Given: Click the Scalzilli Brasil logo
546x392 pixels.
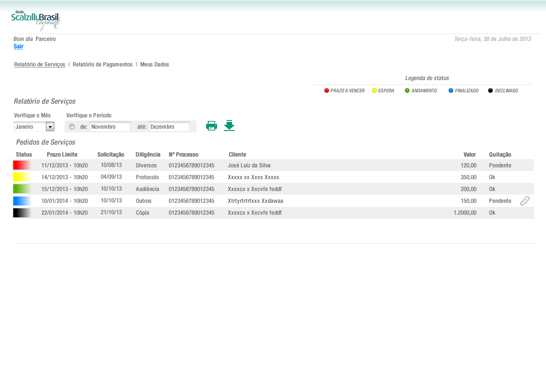Looking at the screenshot, I should point(36,20).
